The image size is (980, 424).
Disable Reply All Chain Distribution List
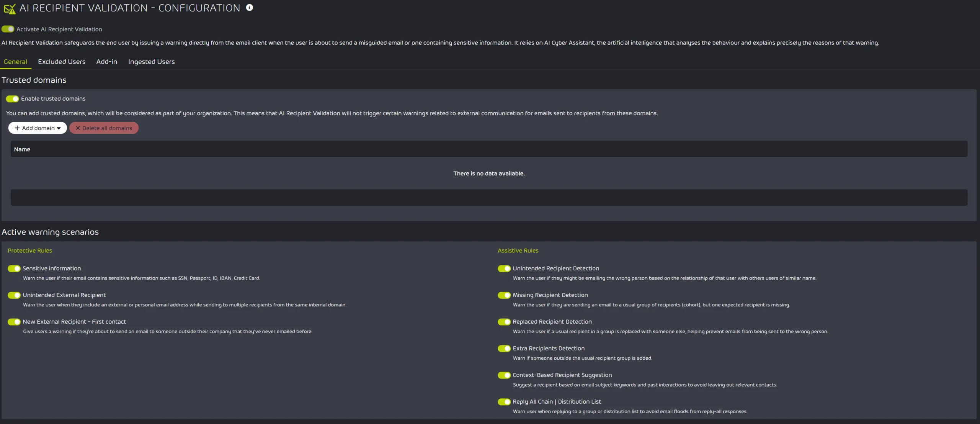pyautogui.click(x=504, y=402)
